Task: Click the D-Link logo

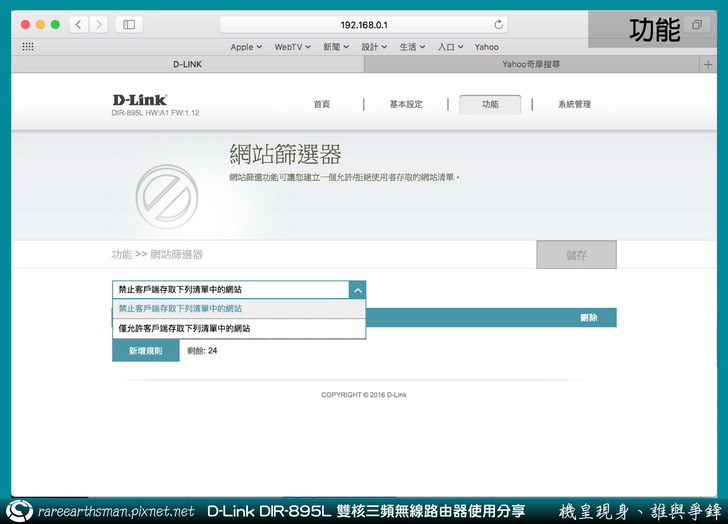Action: coord(140,100)
